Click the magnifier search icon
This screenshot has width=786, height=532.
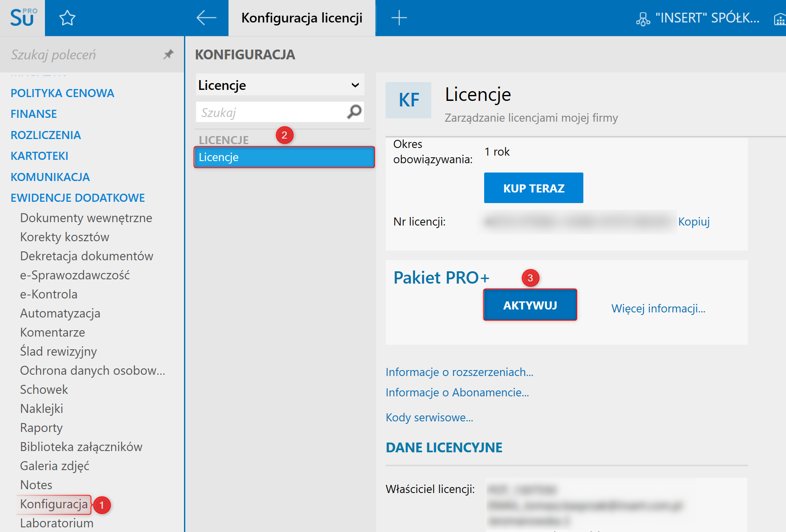354,112
